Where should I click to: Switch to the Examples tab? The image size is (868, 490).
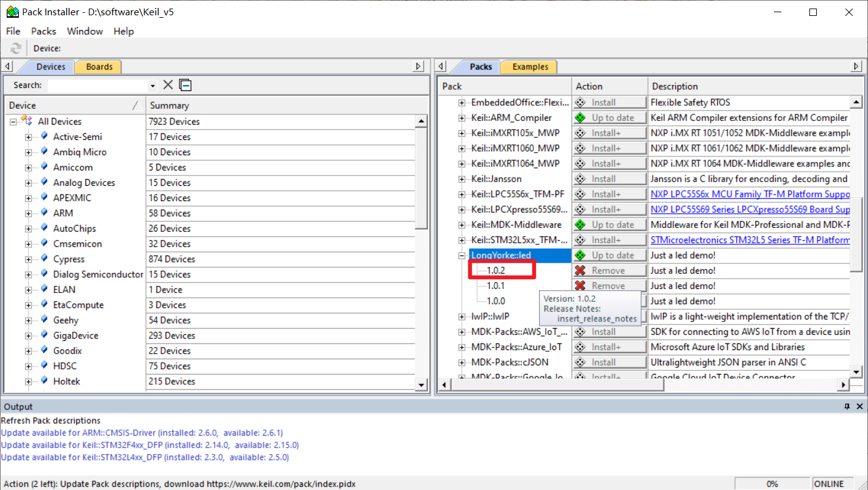530,67
